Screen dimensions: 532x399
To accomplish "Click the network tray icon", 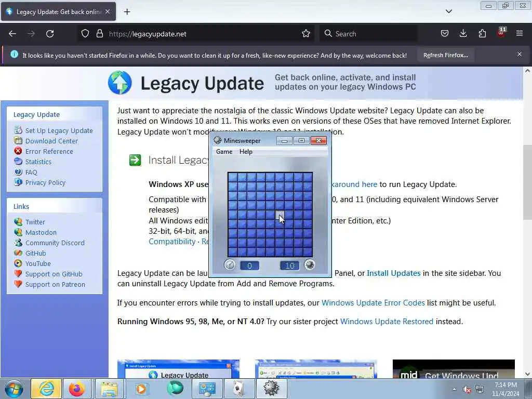I will 480,390.
